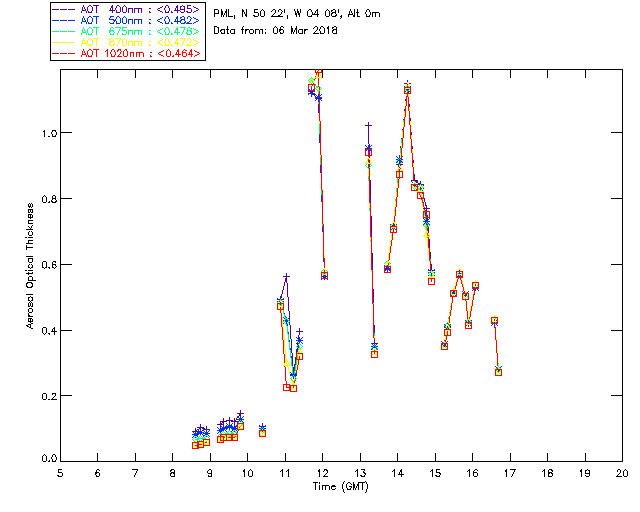Click the isolated data marker between 10 and 11 GMT
Screen dimensions: 640x512
[x=262, y=431]
